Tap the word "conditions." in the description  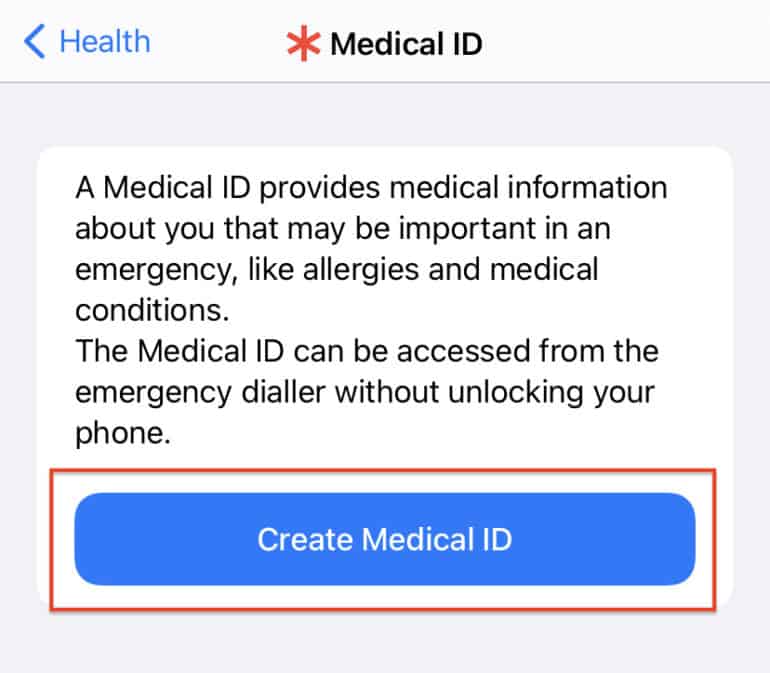pos(152,310)
